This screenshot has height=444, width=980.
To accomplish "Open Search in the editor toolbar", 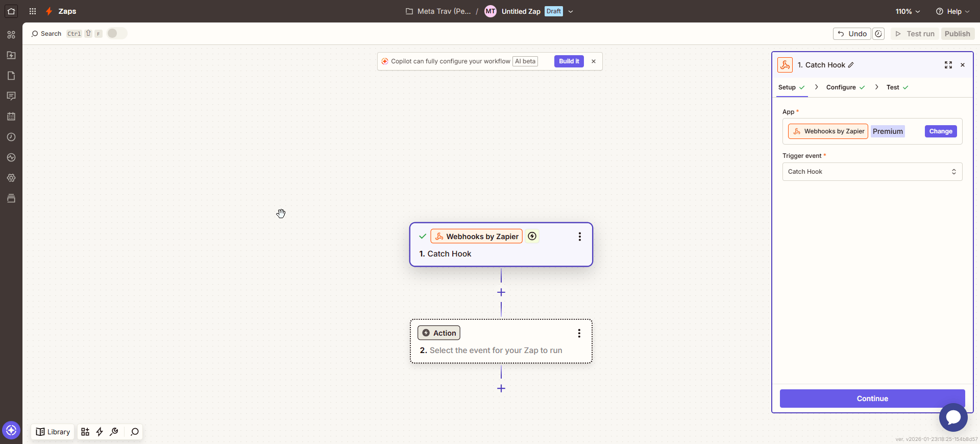I will 46,34.
